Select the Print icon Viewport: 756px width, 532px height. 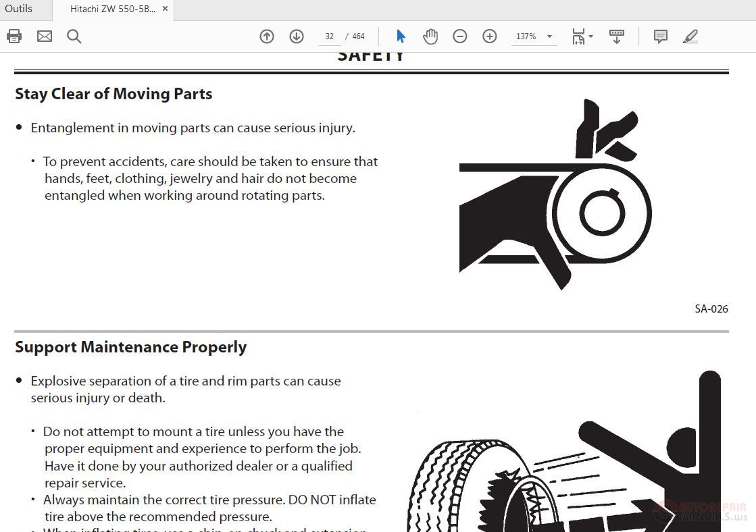[14, 36]
